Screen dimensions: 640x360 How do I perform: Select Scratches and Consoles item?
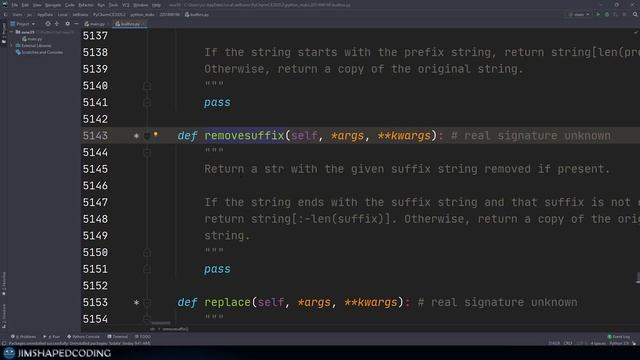pyautogui.click(x=39, y=52)
